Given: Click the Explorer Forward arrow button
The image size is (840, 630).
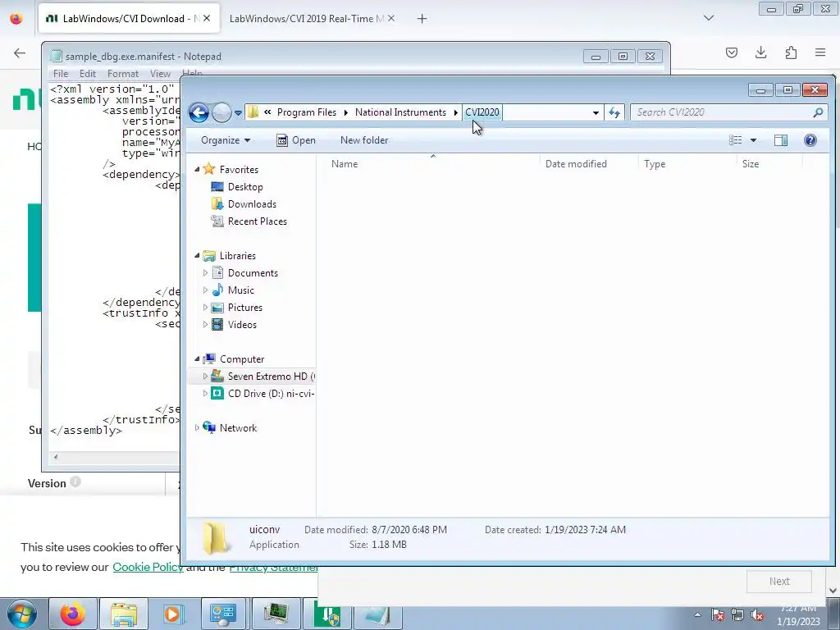Looking at the screenshot, I should (x=221, y=112).
